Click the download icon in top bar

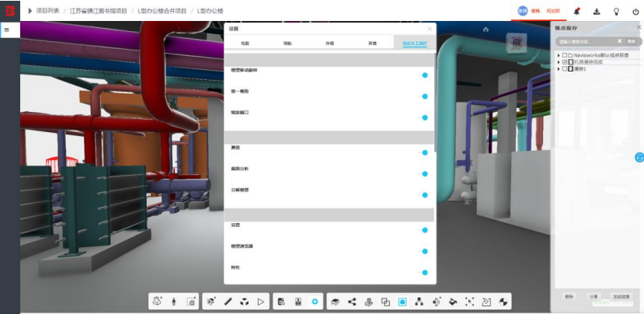[x=597, y=12]
